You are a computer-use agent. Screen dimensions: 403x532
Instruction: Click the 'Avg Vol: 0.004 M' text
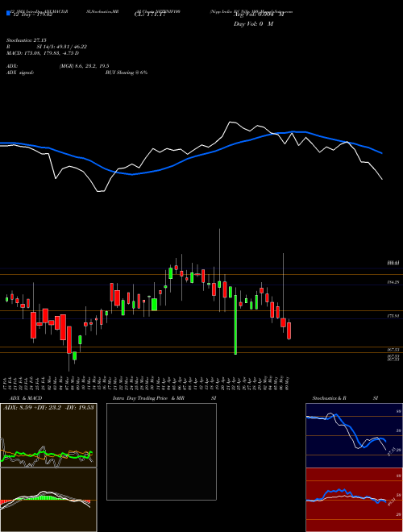point(258,15)
